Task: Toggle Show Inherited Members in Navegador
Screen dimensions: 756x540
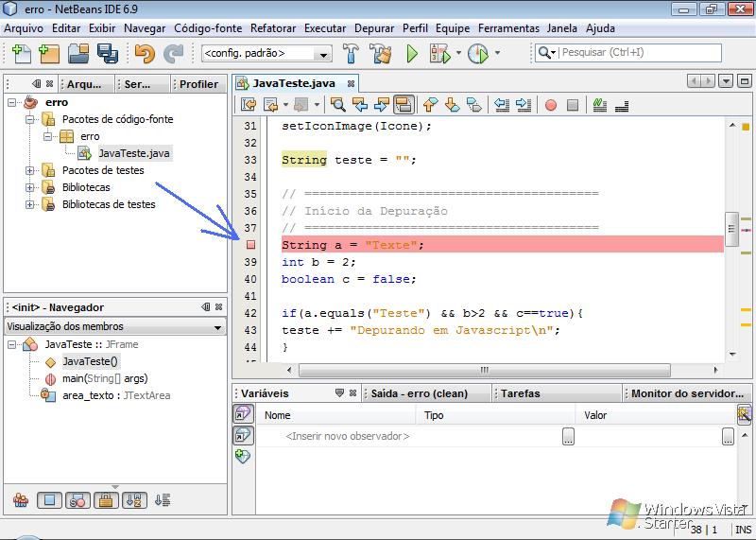Action: click(x=21, y=500)
